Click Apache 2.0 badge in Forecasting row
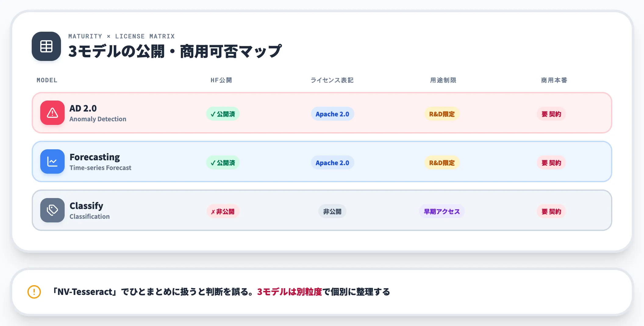This screenshot has height=326, width=644. click(332, 163)
